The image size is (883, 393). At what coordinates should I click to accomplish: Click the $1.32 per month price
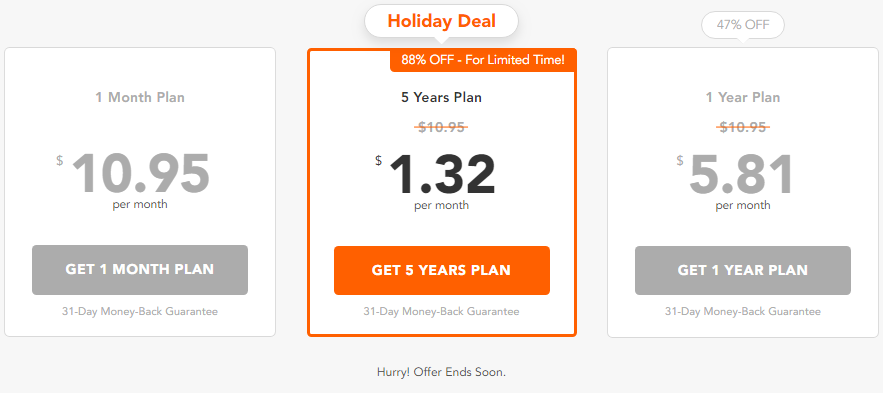[x=436, y=175]
